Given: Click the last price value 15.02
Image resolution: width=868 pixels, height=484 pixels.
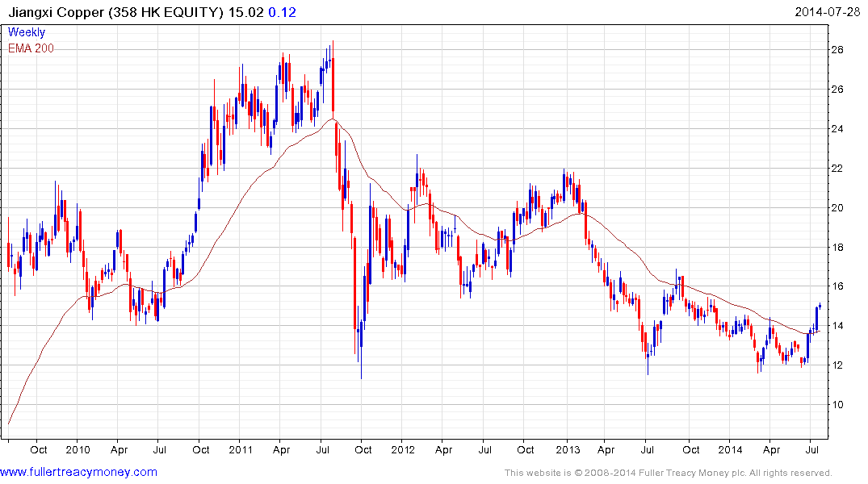Looking at the screenshot, I should click(245, 12).
